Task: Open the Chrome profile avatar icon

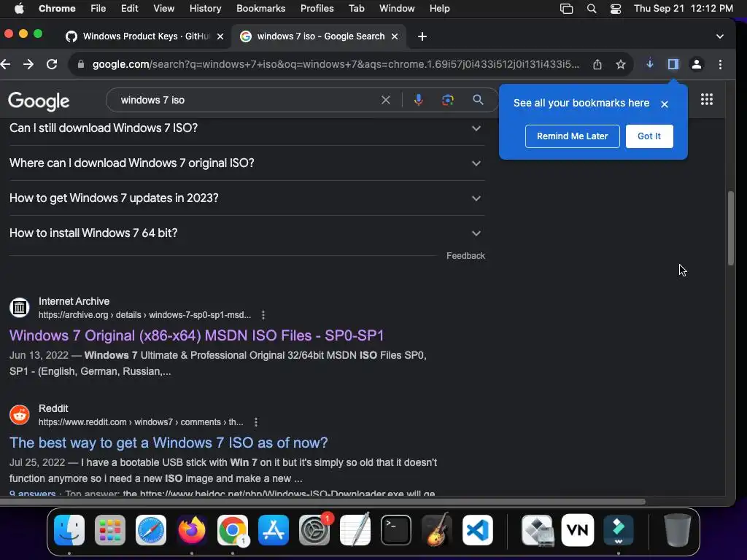Action: [697, 64]
